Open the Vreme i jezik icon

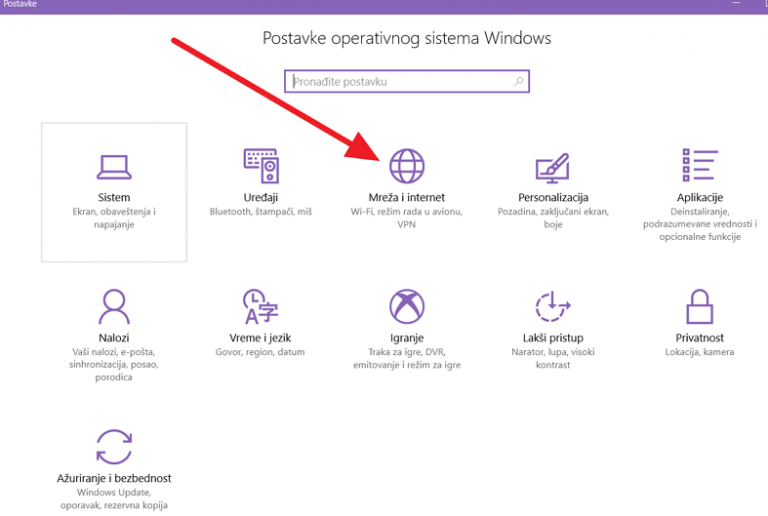pos(260,306)
